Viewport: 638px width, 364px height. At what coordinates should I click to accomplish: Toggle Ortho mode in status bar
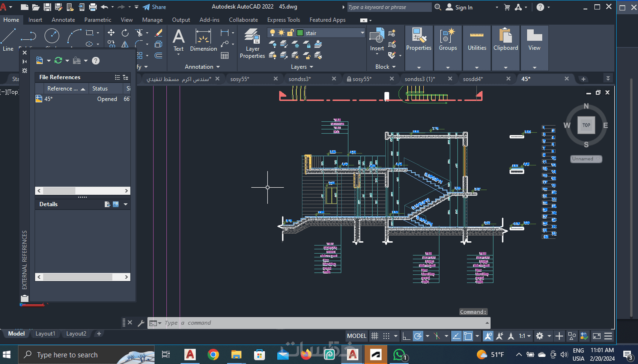click(x=406, y=336)
